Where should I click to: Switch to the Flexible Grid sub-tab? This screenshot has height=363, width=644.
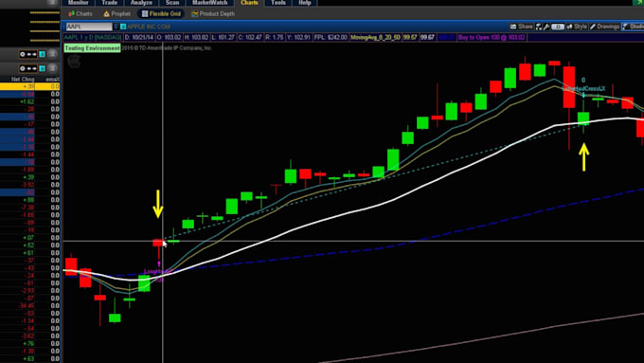pos(161,13)
